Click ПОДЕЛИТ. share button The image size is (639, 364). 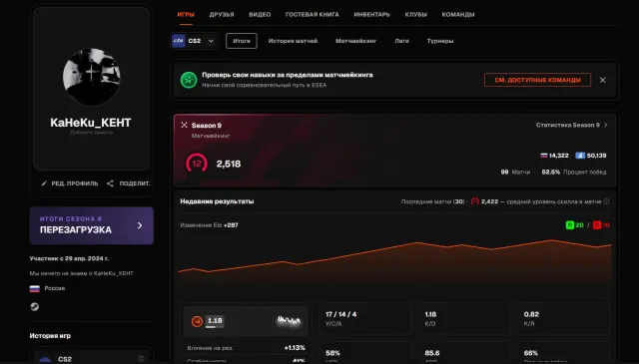click(x=129, y=183)
